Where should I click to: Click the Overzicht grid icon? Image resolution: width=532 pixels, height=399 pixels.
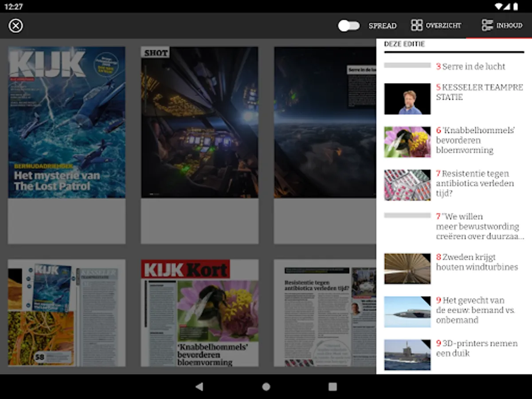coord(417,25)
